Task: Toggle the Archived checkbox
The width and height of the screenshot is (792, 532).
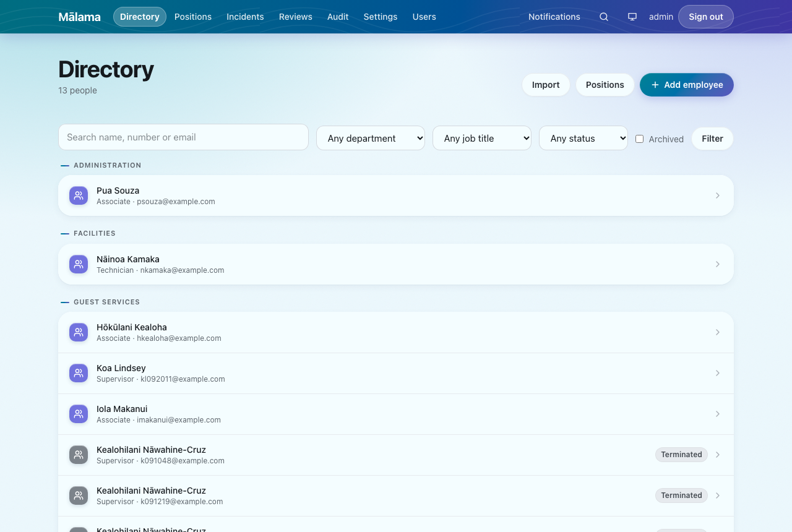Action: pyautogui.click(x=640, y=139)
